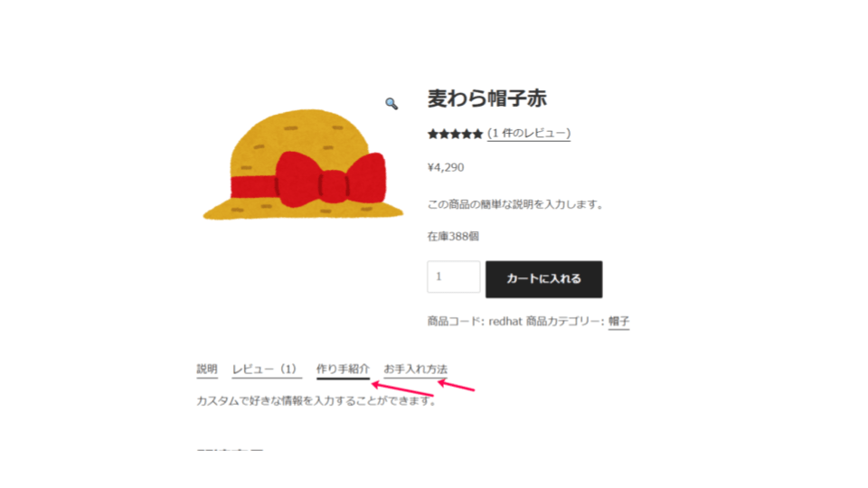The image size is (868, 488).
Task: Click the five-star rating icons
Action: pos(455,134)
